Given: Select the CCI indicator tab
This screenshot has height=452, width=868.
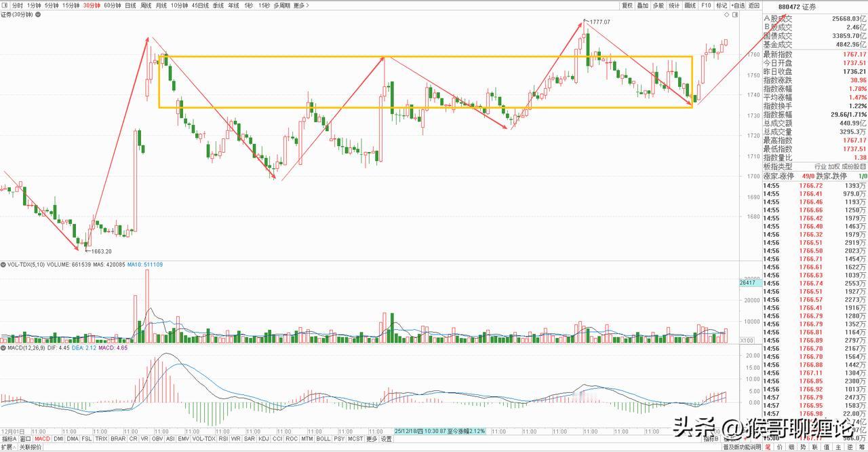Looking at the screenshot, I should 277,439.
